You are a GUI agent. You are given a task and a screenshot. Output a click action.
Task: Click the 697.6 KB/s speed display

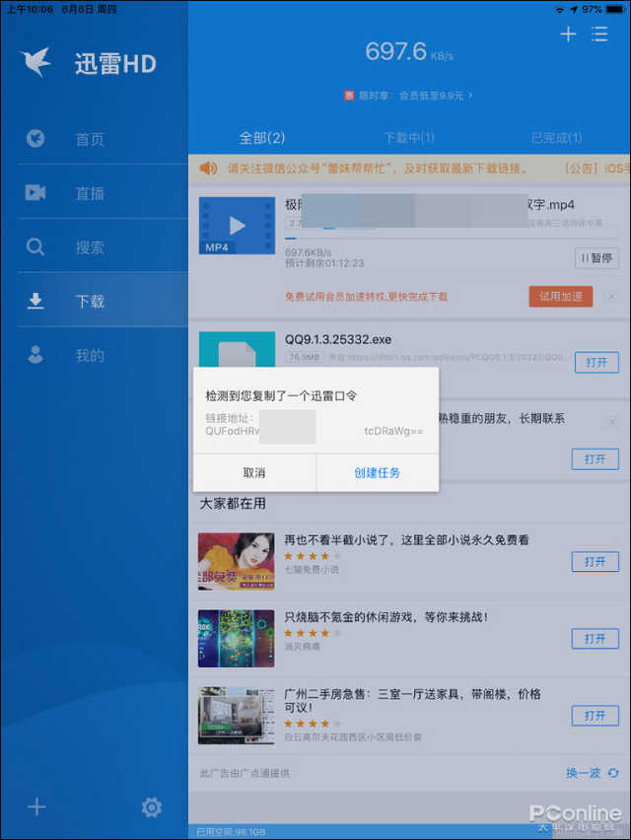pos(409,52)
